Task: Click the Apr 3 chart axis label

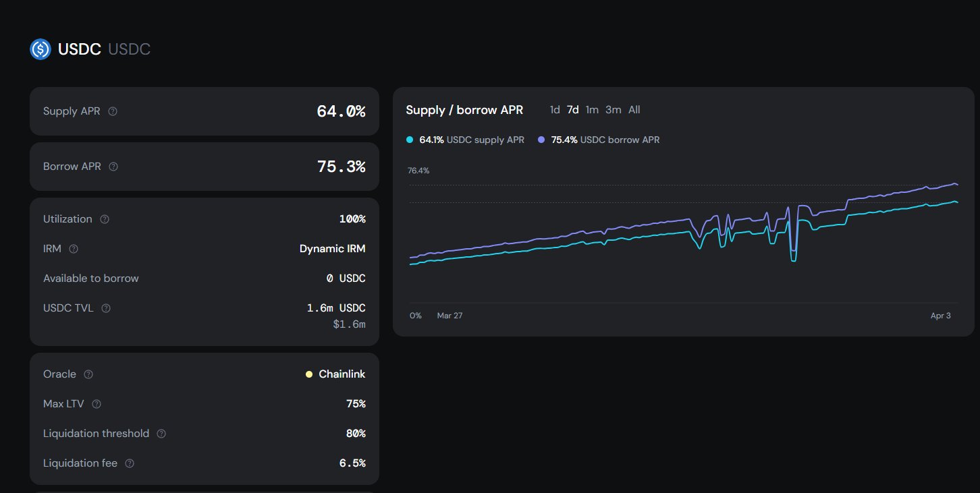Action: [940, 316]
